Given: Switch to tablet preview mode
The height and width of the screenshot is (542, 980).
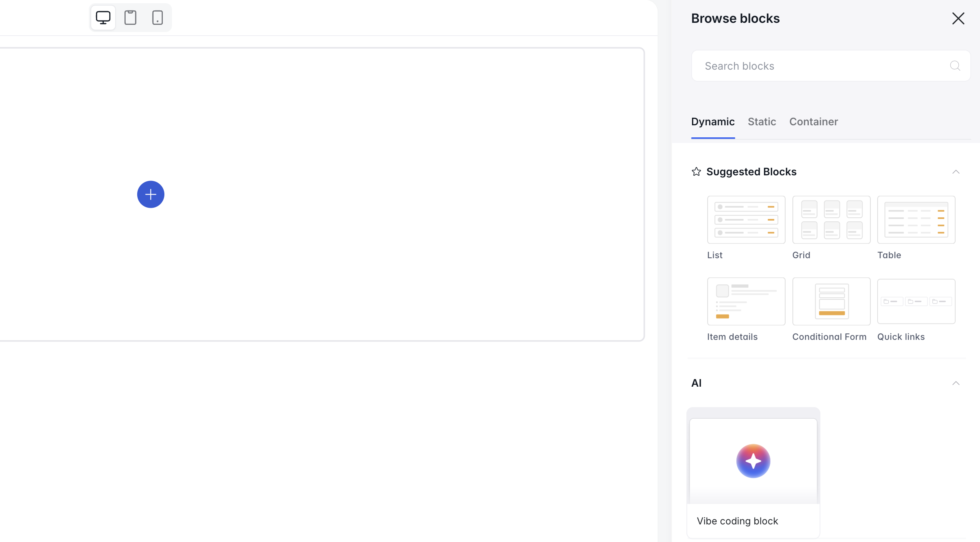Looking at the screenshot, I should [130, 18].
